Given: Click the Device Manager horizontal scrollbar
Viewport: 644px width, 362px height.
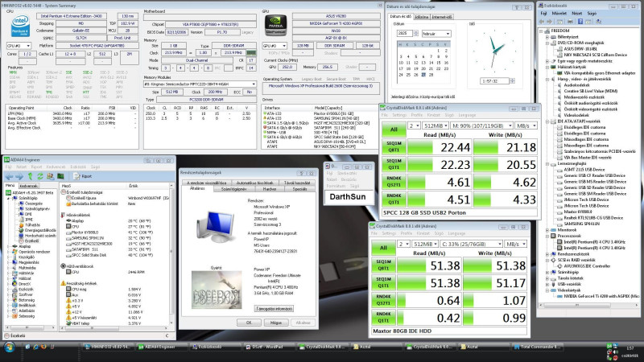Looking at the screenshot, I should pos(588,306).
